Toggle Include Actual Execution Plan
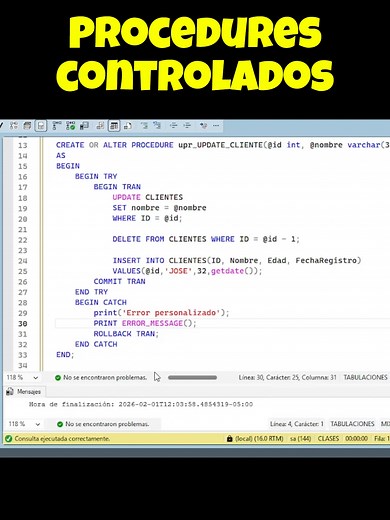This screenshot has height=520, width=390. coord(56,126)
